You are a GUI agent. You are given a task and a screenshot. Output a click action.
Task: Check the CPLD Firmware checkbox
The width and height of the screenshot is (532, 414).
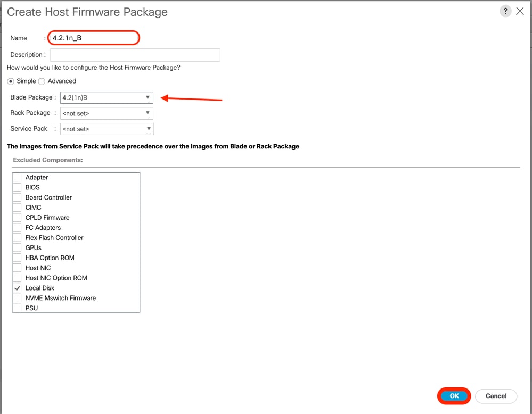coord(17,218)
